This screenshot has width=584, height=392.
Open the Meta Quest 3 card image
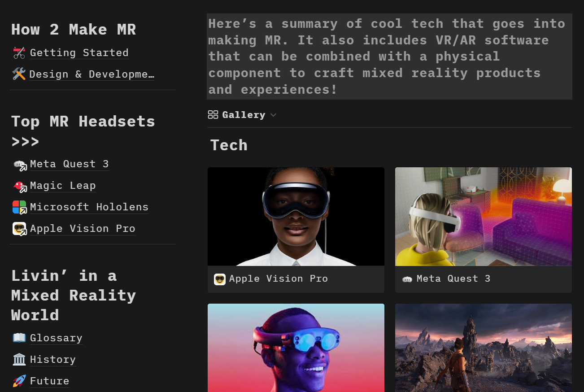484,217
